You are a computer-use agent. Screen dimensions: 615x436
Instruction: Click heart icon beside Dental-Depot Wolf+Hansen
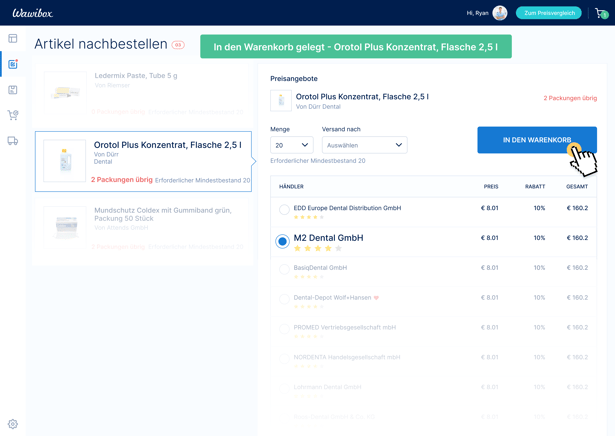[x=376, y=298]
